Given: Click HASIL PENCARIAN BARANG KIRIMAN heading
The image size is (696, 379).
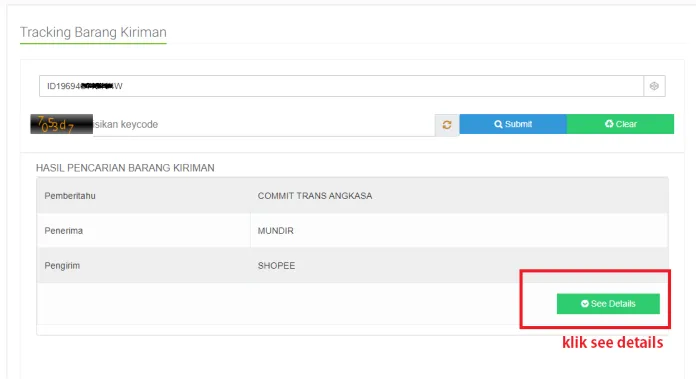Looking at the screenshot, I should (x=125, y=168).
